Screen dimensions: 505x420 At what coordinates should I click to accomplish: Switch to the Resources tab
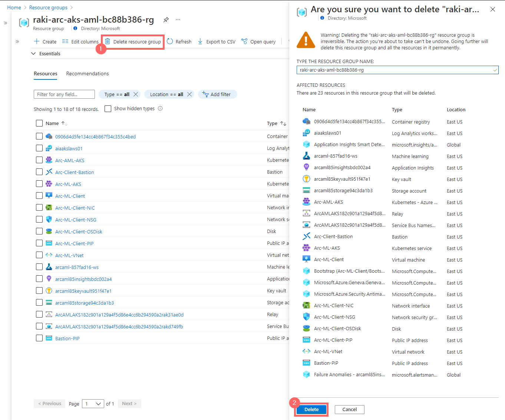click(x=46, y=73)
